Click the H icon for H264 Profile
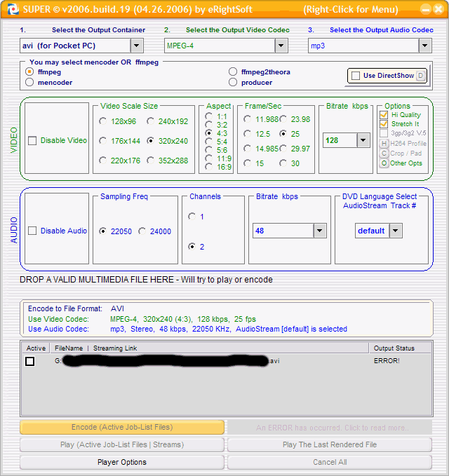Screen dimensions: 449x476 click(x=384, y=144)
